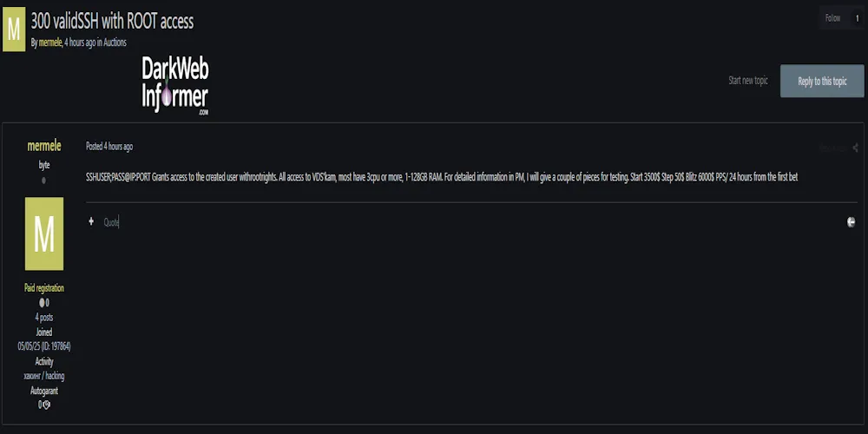The height and width of the screenshot is (434, 868).
Task: Click the Autogarant shield icon
Action: [x=46, y=404]
